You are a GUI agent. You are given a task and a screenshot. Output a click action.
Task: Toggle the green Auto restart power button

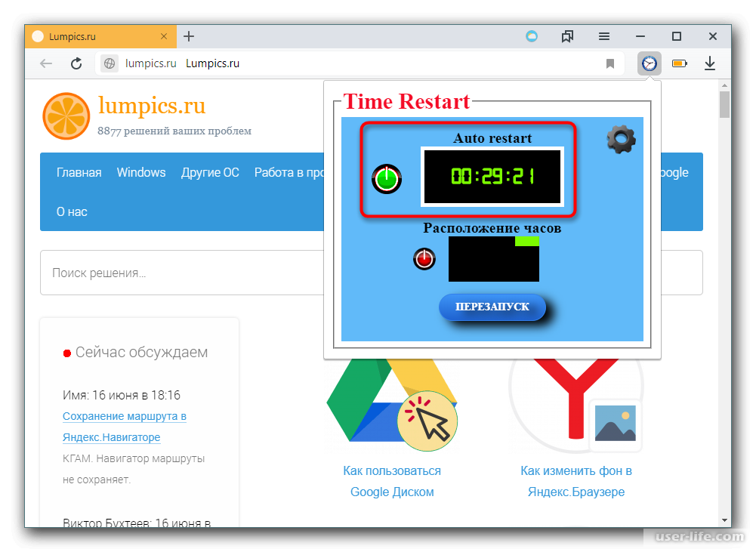click(x=387, y=179)
